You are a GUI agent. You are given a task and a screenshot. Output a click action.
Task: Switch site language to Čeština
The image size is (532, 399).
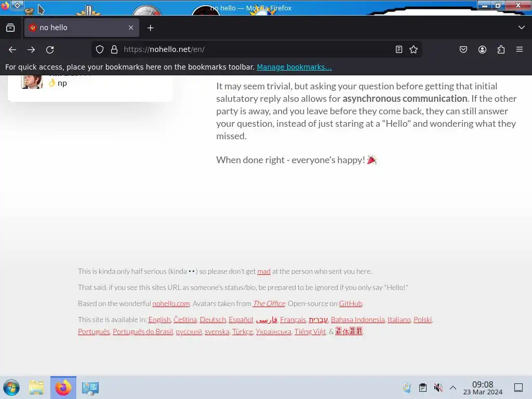point(185,320)
